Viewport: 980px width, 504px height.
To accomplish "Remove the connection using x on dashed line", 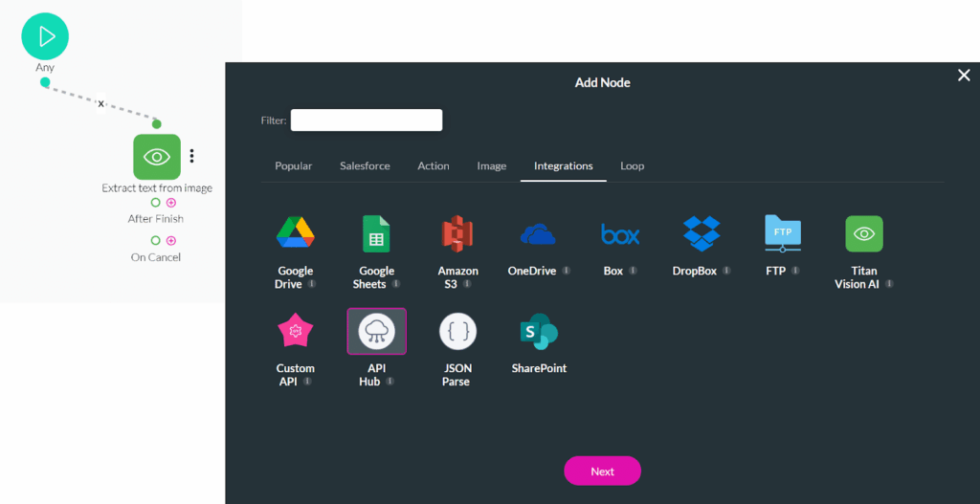I will click(100, 103).
